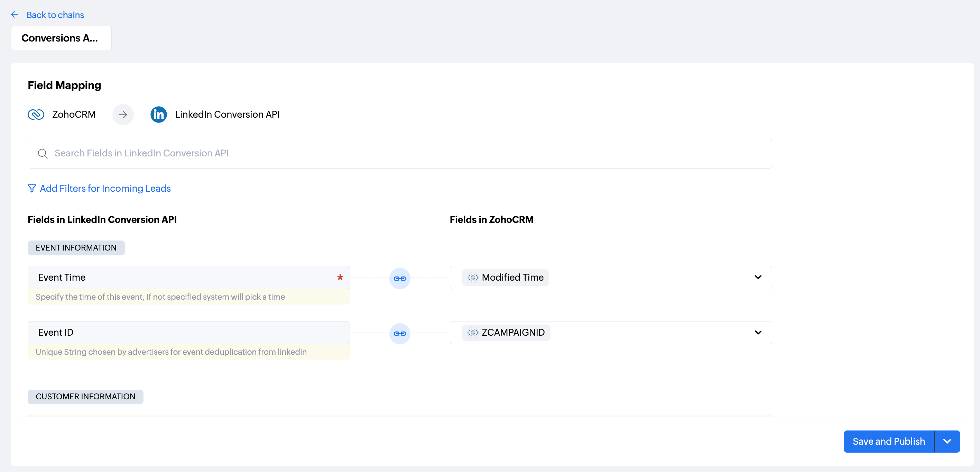Open Add Filters for Incoming Leads
The width and height of the screenshot is (980, 472).
pos(105,188)
